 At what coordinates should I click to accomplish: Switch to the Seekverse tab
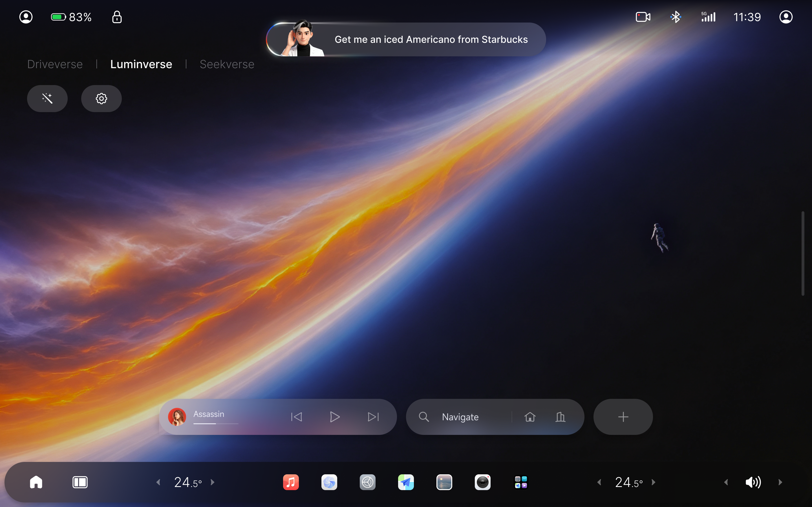click(227, 64)
